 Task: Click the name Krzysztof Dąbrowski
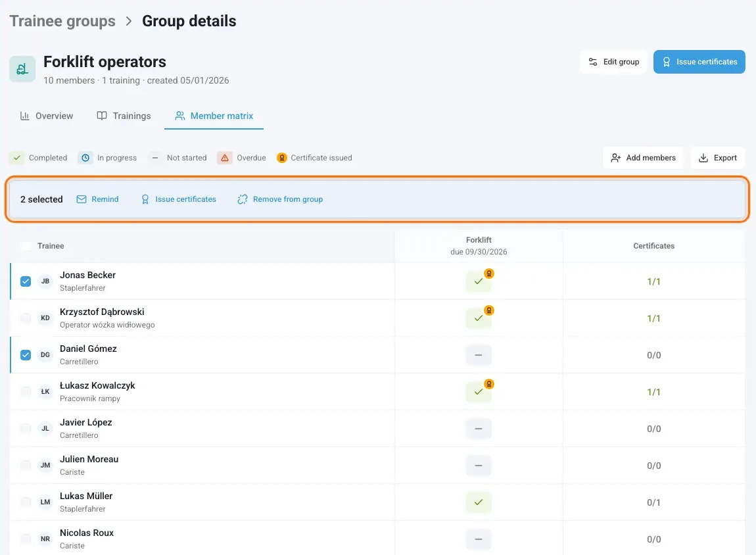pos(102,312)
